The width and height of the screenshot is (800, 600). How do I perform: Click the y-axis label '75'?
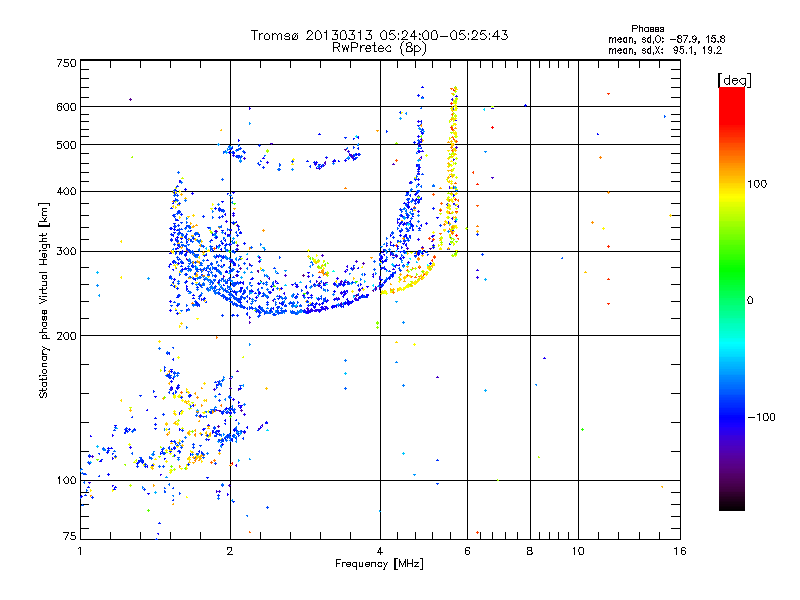pos(70,536)
